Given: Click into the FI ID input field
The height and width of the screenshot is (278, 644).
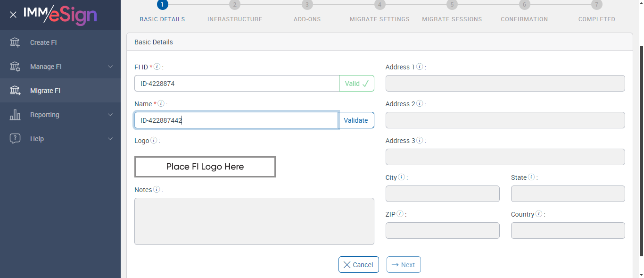Looking at the screenshot, I should [237, 84].
